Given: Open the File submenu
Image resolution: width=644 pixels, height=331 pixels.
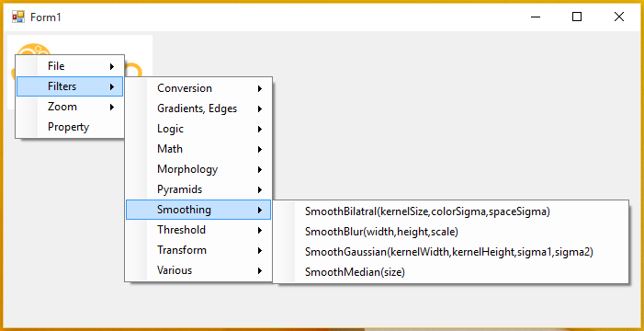Looking at the screenshot, I should click(70, 66).
